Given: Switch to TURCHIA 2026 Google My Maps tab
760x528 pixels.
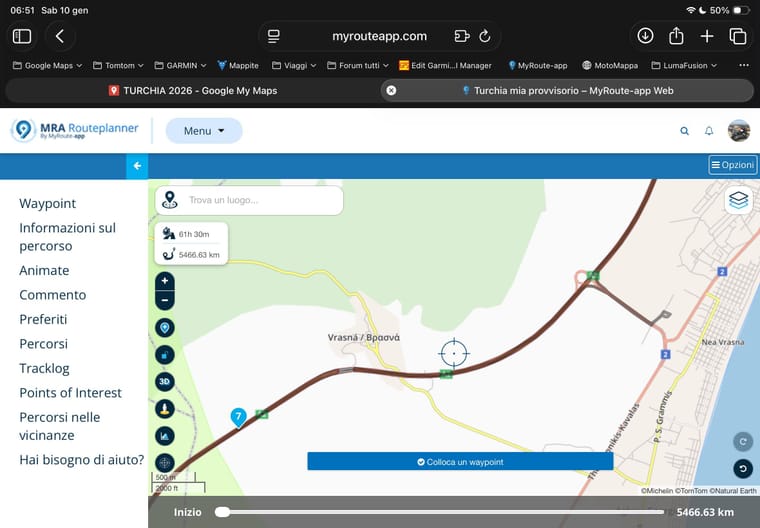Looking at the screenshot, I should (192, 90).
